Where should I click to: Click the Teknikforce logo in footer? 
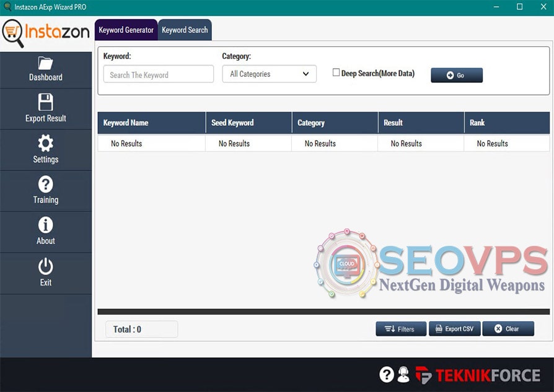pyautogui.click(x=478, y=375)
